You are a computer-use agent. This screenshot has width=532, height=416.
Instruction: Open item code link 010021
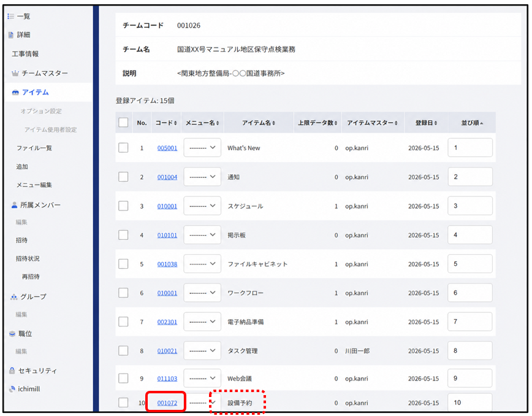(x=167, y=351)
